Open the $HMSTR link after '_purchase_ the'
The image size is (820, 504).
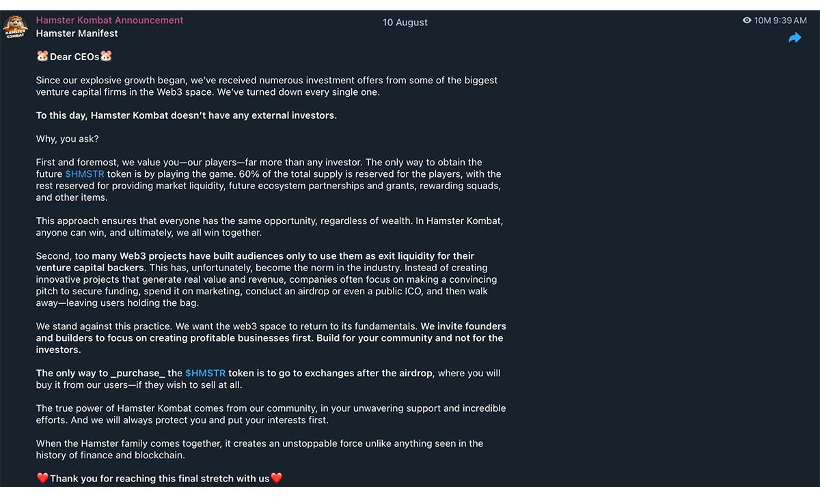point(205,373)
